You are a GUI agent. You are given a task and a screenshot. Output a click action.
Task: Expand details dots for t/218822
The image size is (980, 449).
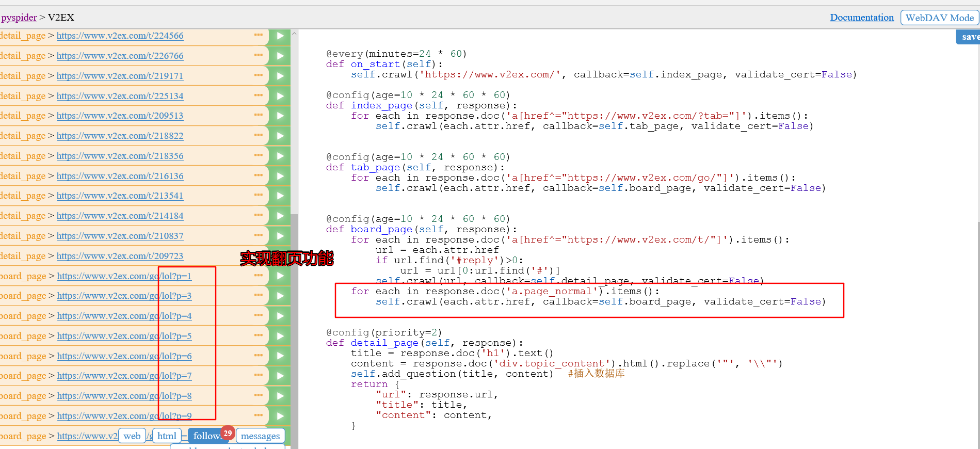point(259,135)
